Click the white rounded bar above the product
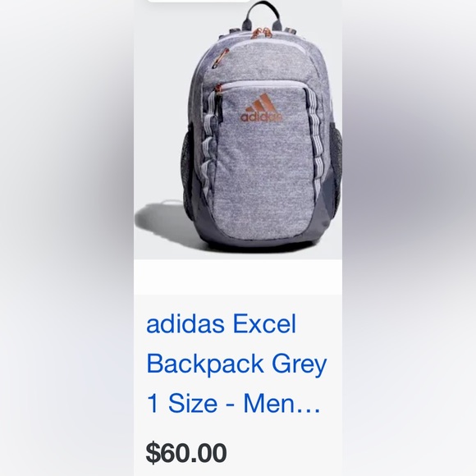The height and width of the screenshot is (476, 476). pyautogui.click(x=199, y=1)
